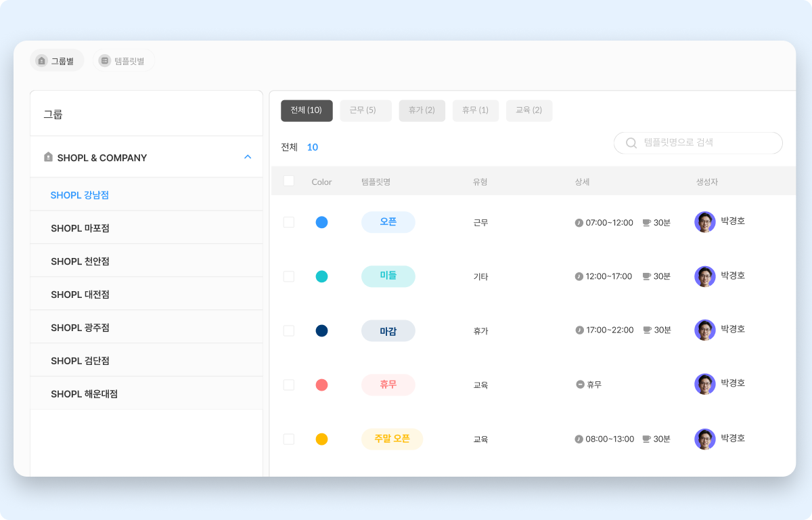Select SHOPL 마포점 in the group list
Image resolution: width=812 pixels, height=520 pixels.
pyautogui.click(x=146, y=227)
